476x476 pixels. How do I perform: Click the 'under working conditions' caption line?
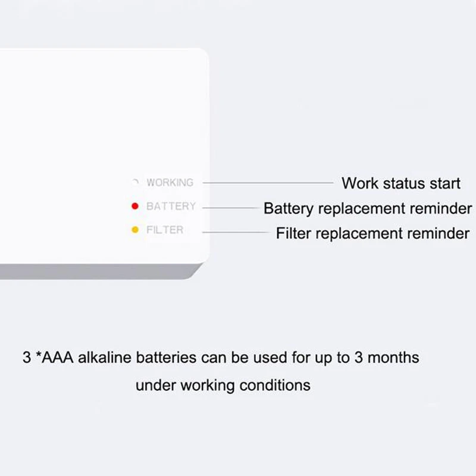(223, 386)
